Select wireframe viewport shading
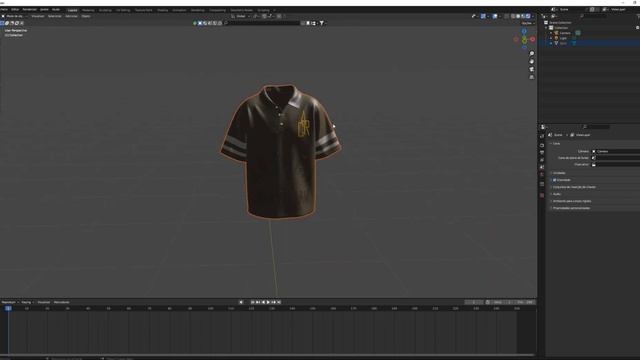The width and height of the screenshot is (640, 360). tap(513, 16)
